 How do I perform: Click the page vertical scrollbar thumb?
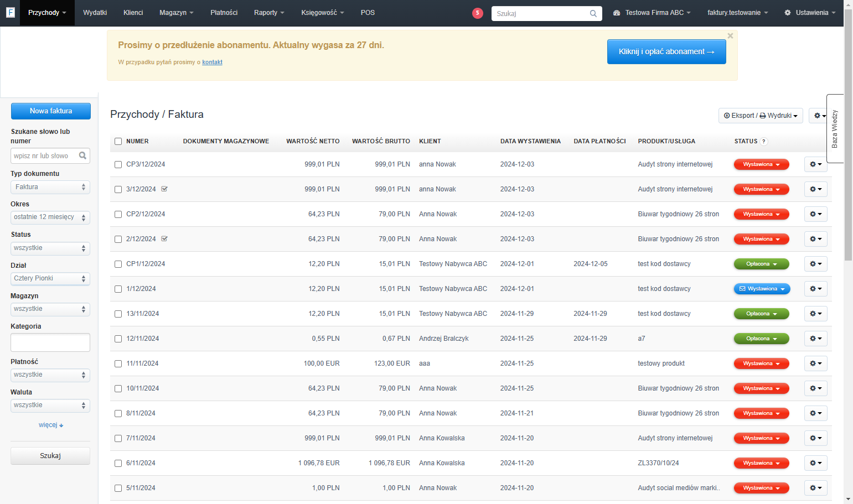coord(848,133)
